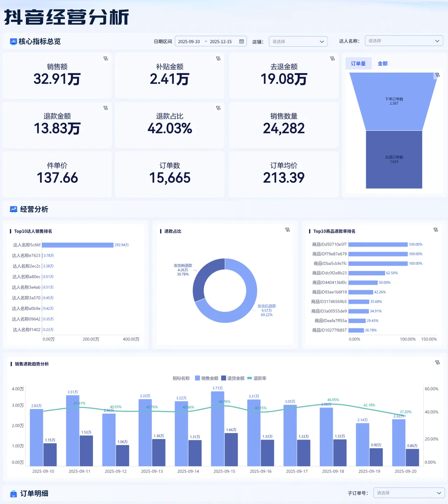
Task: Click the 3.71万 sales bar on 2025-09-15
Action: [x=218, y=429]
